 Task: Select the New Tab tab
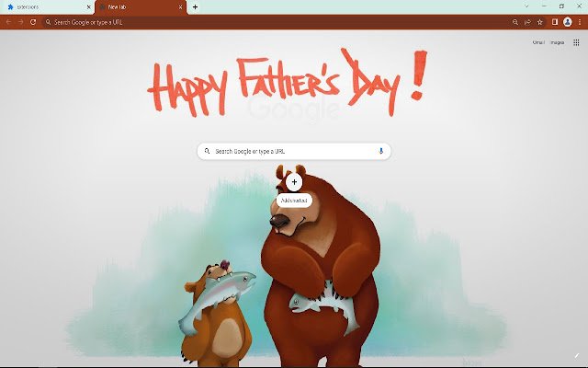141,7
